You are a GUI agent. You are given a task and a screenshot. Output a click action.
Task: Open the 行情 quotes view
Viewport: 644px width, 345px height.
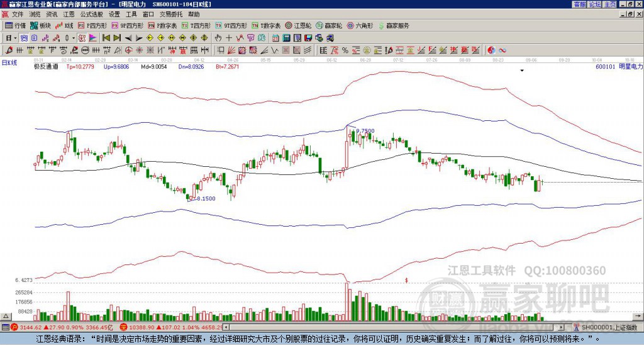point(15,25)
